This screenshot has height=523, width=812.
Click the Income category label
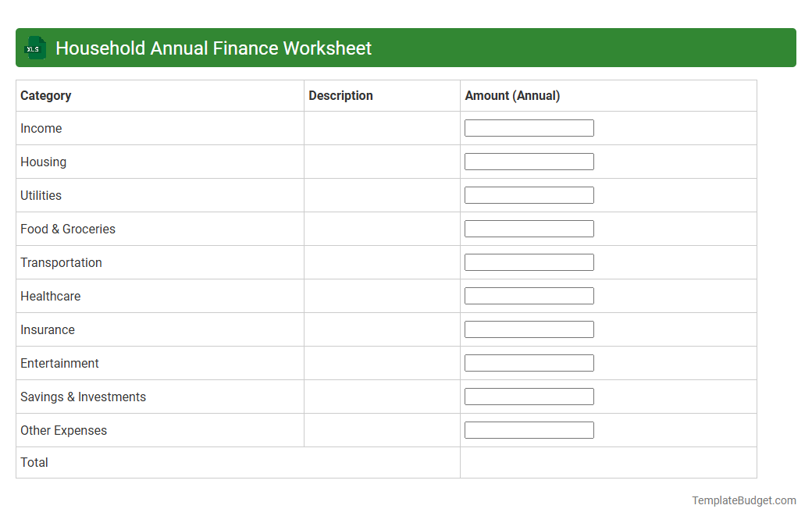tap(41, 128)
